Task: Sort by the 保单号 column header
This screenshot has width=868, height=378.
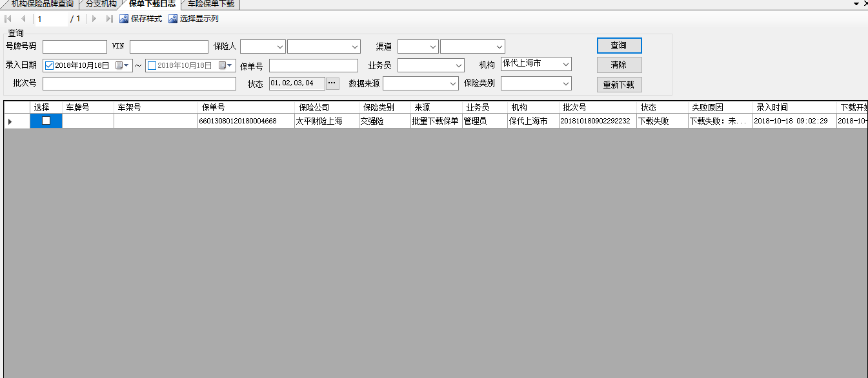Action: point(246,107)
